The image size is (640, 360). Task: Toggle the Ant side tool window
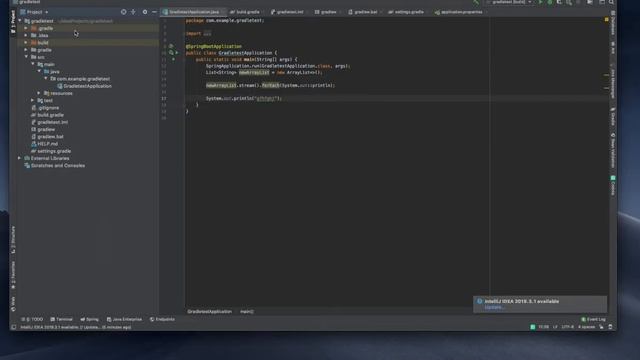613,48
